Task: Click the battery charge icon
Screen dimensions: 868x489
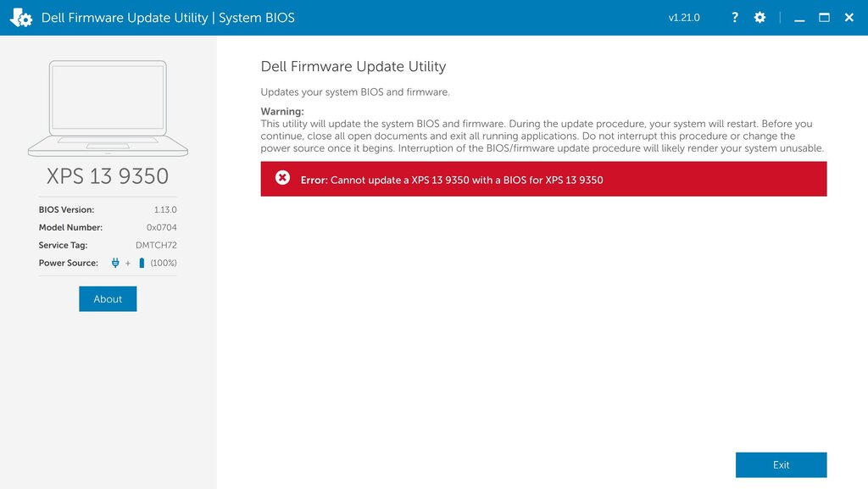Action: pyautogui.click(x=142, y=263)
